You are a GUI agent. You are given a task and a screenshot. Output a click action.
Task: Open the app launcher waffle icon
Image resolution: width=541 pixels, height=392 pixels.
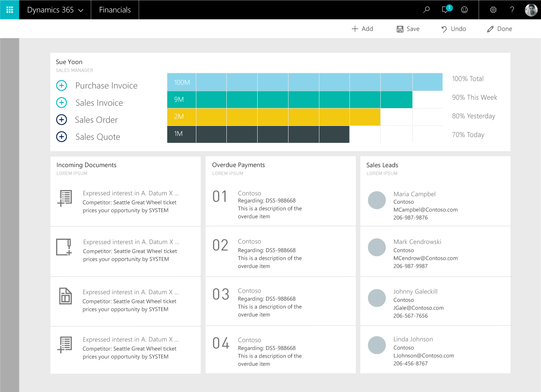[9, 10]
